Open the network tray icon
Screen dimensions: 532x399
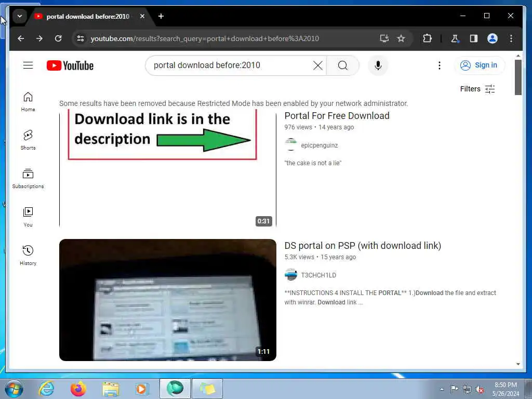click(x=467, y=389)
